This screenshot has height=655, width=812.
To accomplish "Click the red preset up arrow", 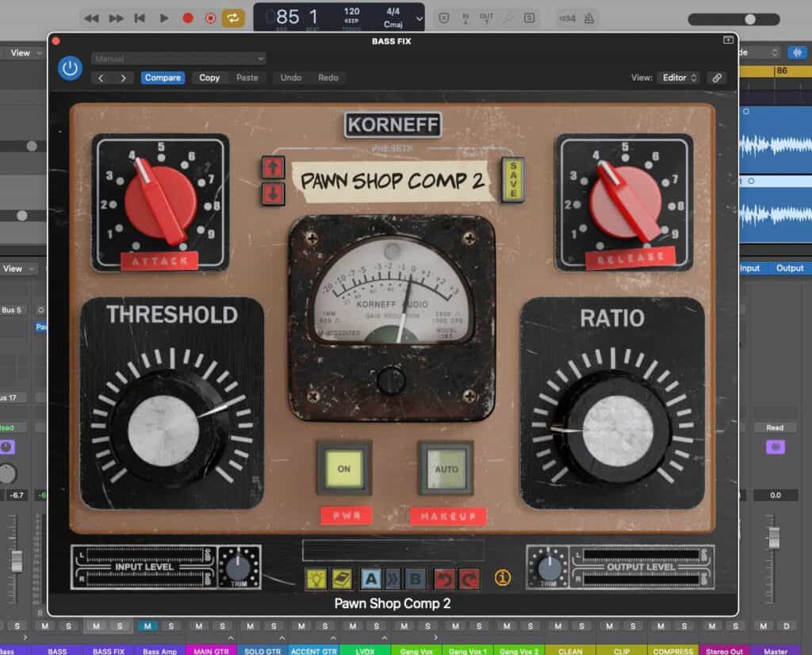I will point(273,168).
